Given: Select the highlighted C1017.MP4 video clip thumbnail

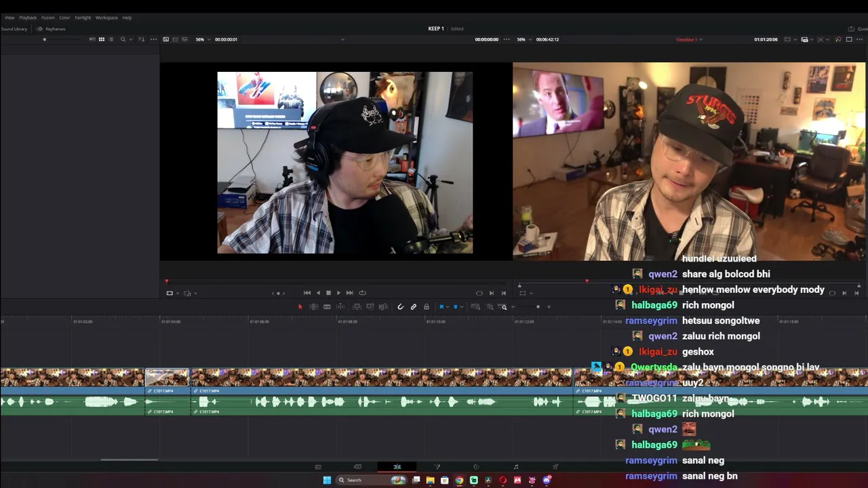Looking at the screenshot, I should (x=167, y=378).
